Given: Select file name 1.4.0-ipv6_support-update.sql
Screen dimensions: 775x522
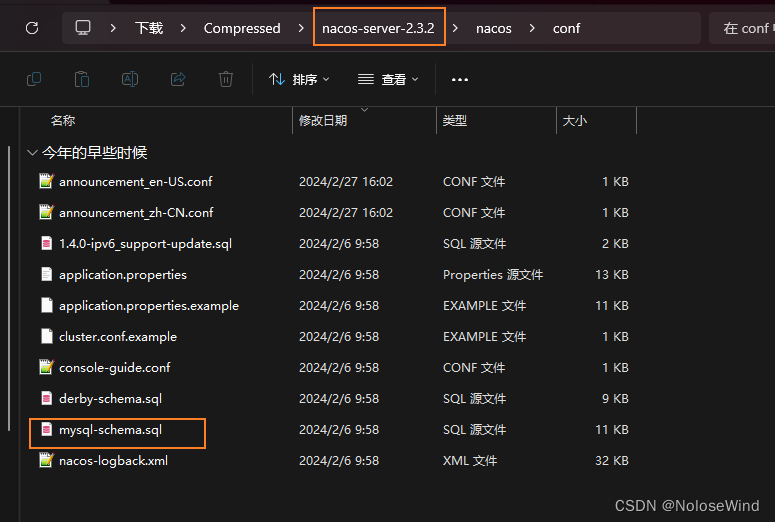Looking at the screenshot, I should [145, 244].
